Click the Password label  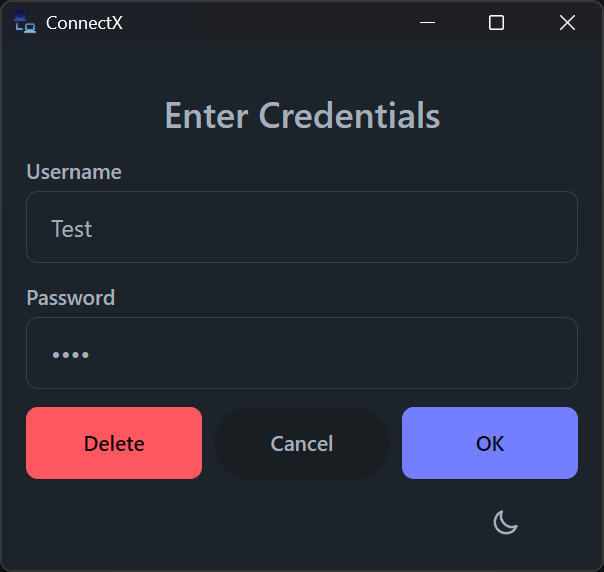click(x=71, y=298)
